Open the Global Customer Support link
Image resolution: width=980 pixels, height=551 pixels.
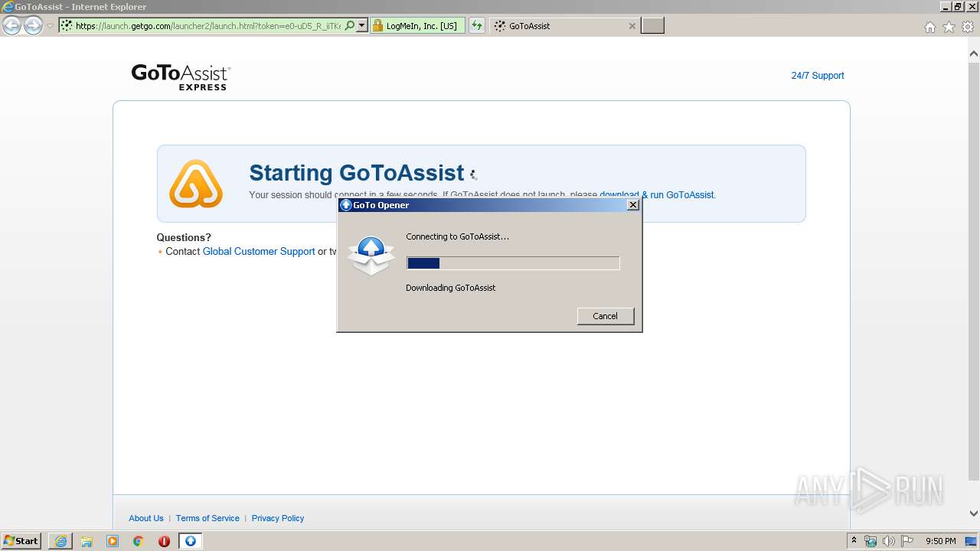(x=259, y=252)
